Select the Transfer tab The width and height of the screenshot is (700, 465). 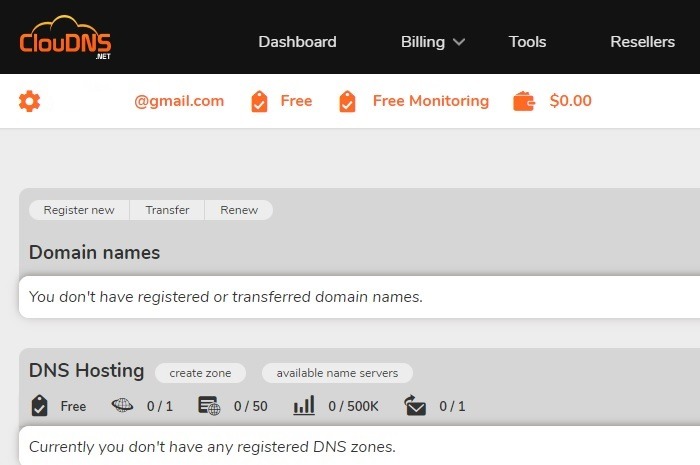click(167, 210)
